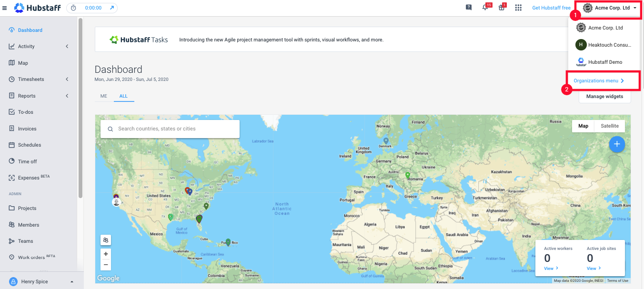Click the Reports sidebar icon
644x289 pixels.
pos(12,96)
